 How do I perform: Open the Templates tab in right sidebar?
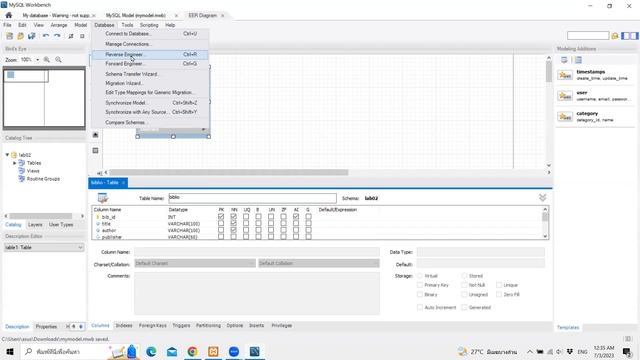click(x=568, y=327)
